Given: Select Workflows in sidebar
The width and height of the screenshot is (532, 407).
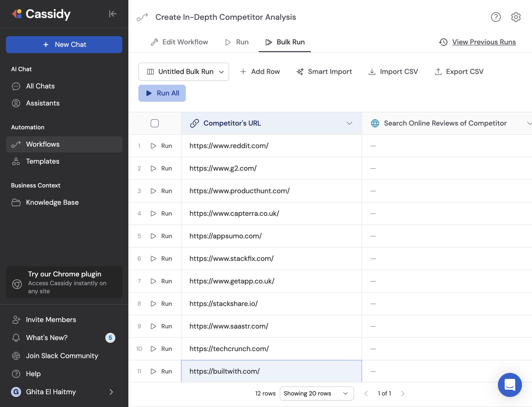Looking at the screenshot, I should tap(64, 144).
